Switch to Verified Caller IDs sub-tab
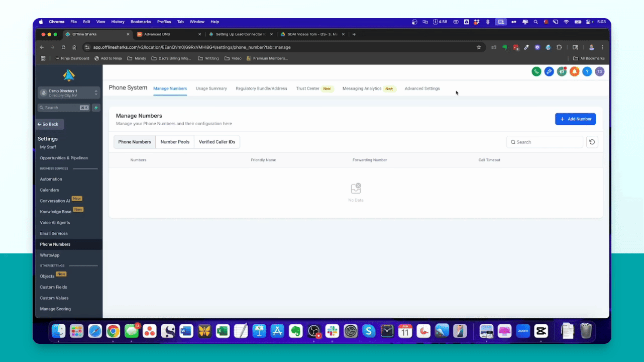The height and width of the screenshot is (362, 644). point(217,142)
